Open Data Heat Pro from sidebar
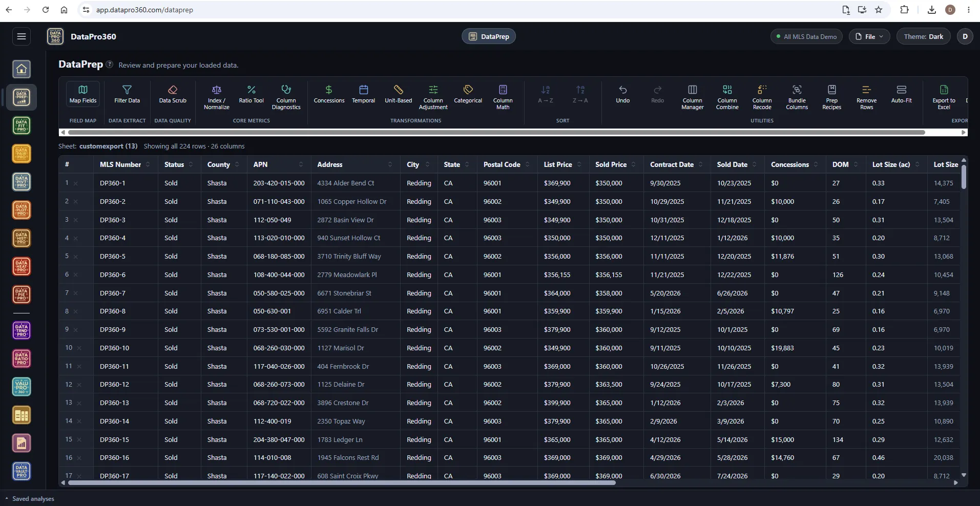Image resolution: width=980 pixels, height=506 pixels. [22, 266]
